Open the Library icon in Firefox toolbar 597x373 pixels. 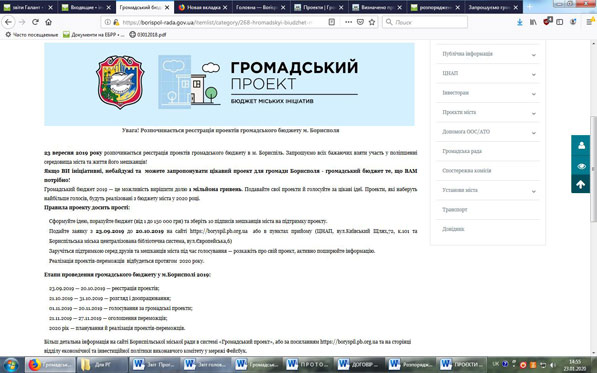pos(533,22)
